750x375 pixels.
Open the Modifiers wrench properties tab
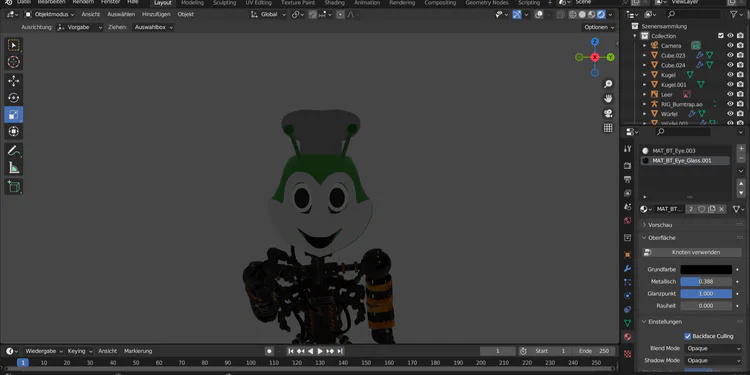click(x=628, y=268)
